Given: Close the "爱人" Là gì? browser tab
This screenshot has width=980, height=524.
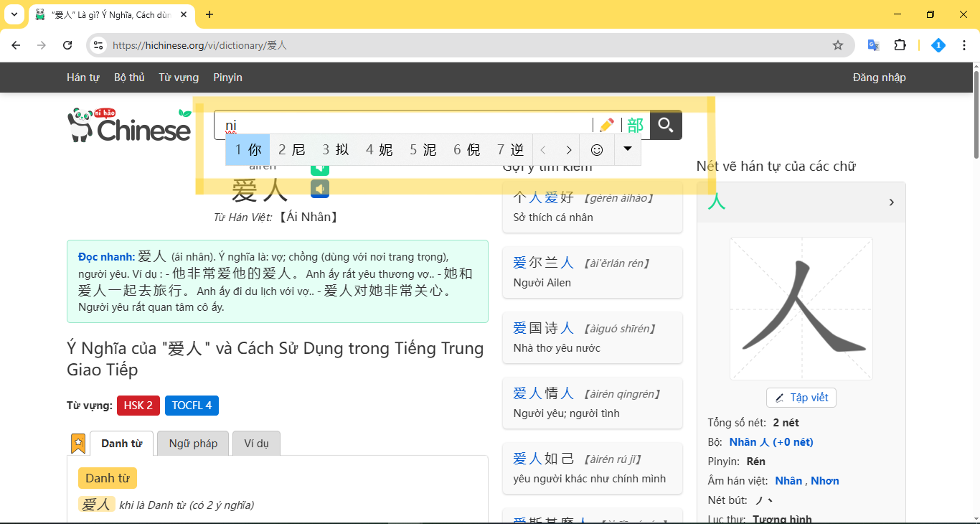Looking at the screenshot, I should tap(184, 14).
